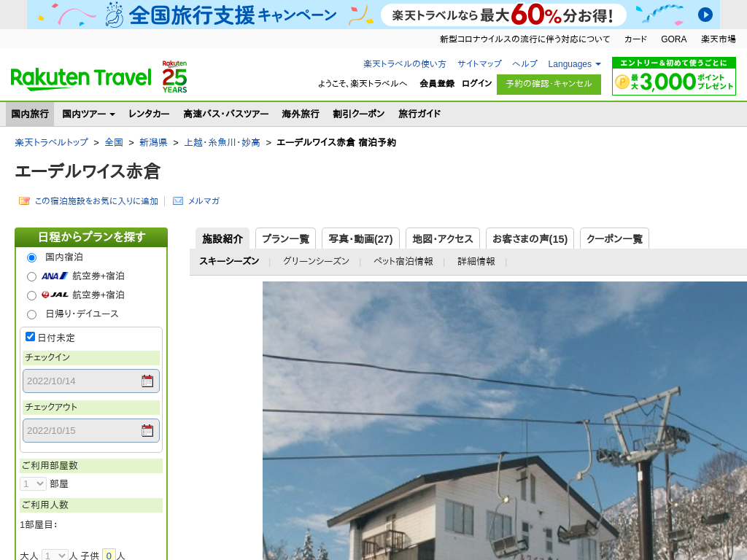This screenshot has height=560, width=747.
Task: Switch to the クーポン一覧 tab
Action: click(614, 238)
